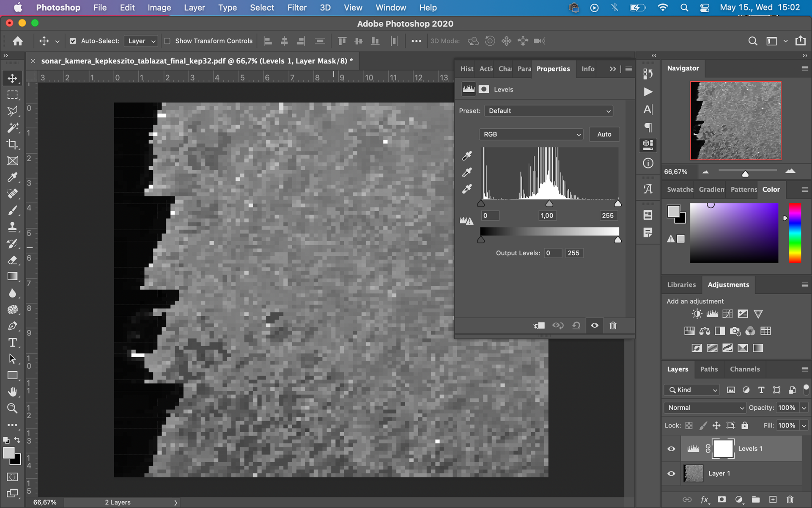Open the Fill slider dropdown

(x=804, y=425)
